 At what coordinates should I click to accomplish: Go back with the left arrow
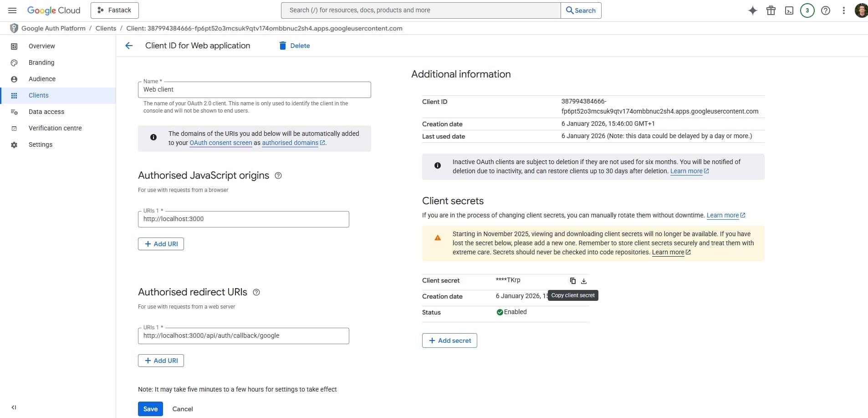(129, 46)
